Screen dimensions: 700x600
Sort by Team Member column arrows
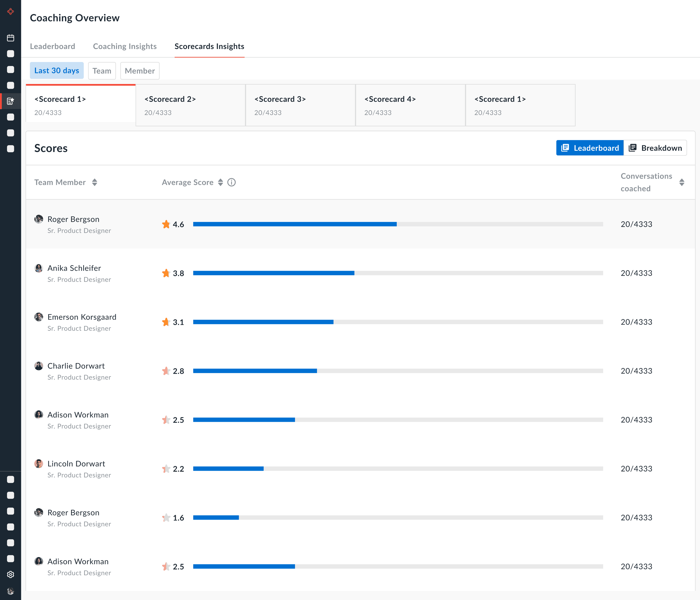(x=94, y=182)
